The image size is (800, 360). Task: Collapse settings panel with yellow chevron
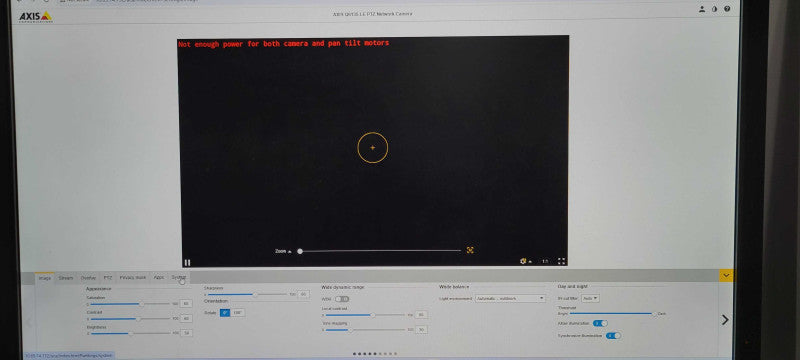[726, 275]
